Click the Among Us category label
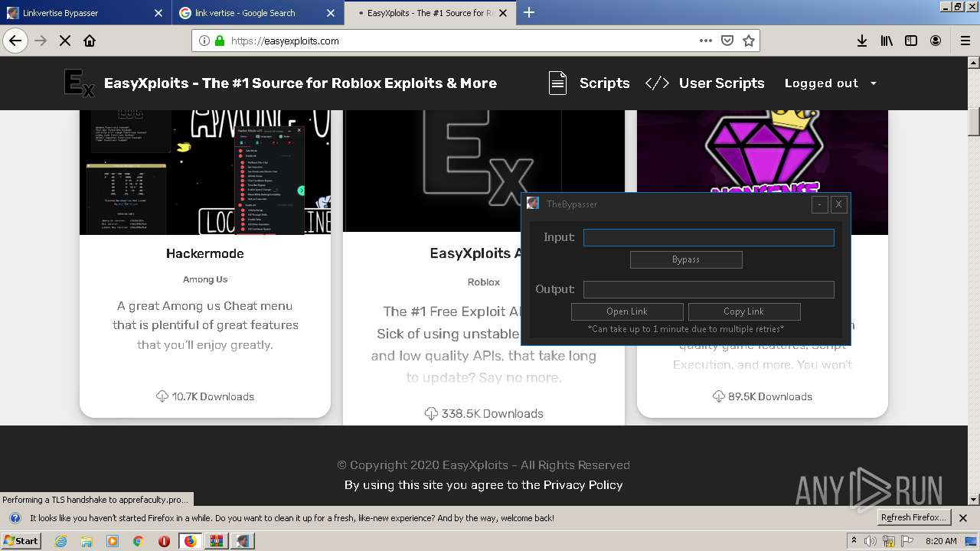Viewport: 980px width, 551px height. coord(205,279)
